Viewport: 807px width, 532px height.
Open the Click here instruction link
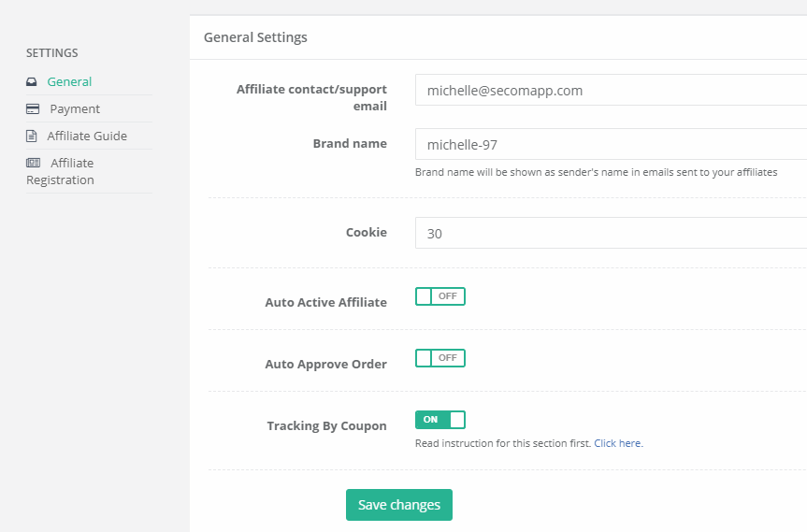[618, 443]
